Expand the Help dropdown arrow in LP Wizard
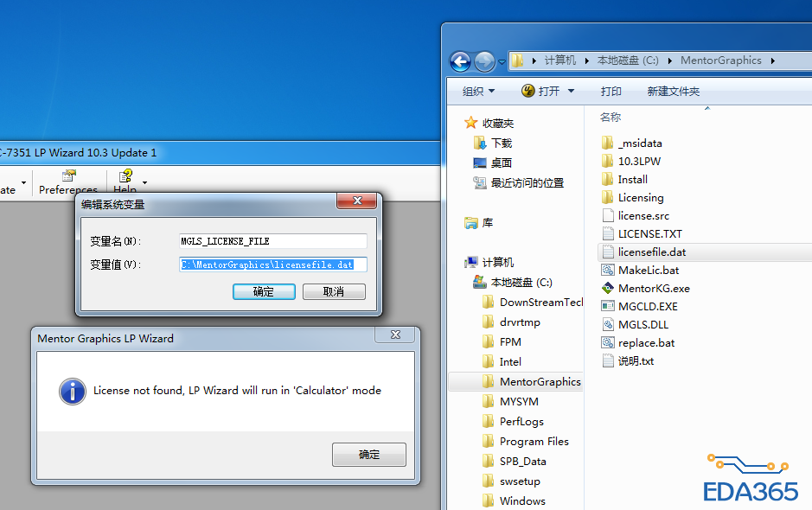Screen dimensions: 812x510 (x=144, y=182)
